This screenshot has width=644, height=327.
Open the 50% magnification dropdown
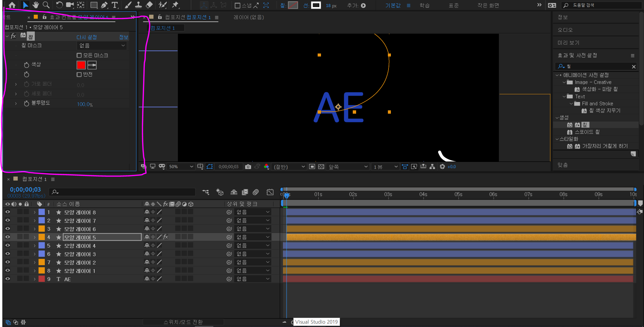[181, 167]
